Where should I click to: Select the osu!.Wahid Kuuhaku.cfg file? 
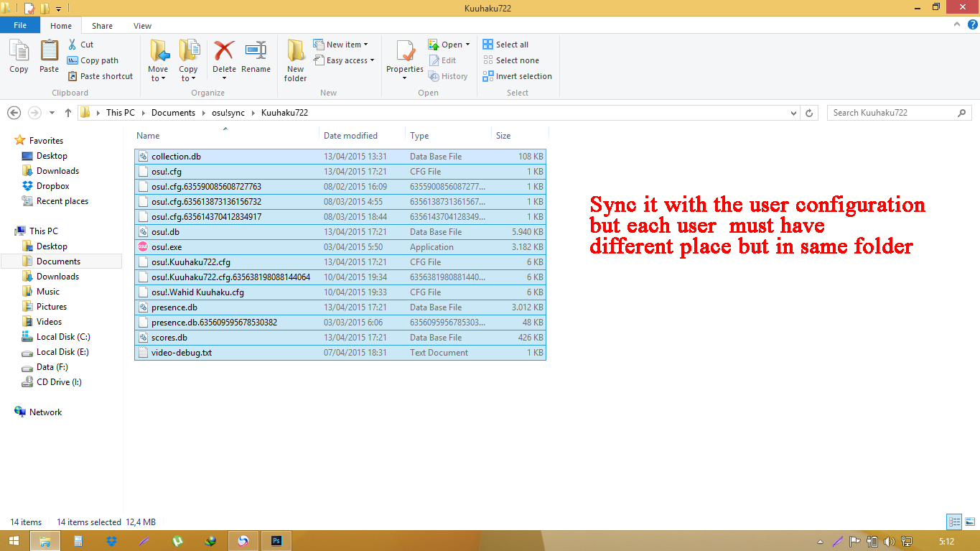pyautogui.click(x=340, y=292)
